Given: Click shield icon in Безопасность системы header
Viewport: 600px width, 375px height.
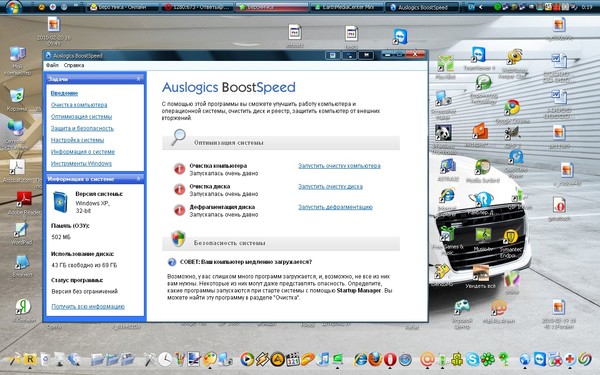Looking at the screenshot, I should click(x=178, y=239).
